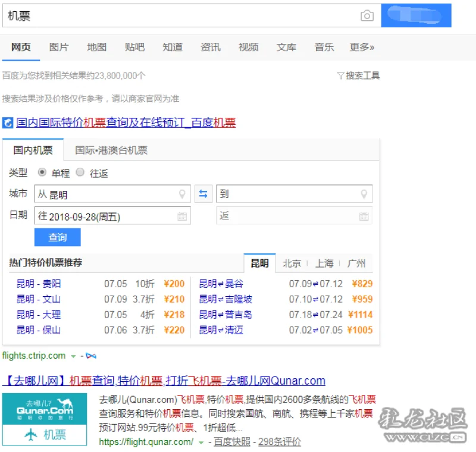Click the Qunar logo thumbnail

(45, 419)
